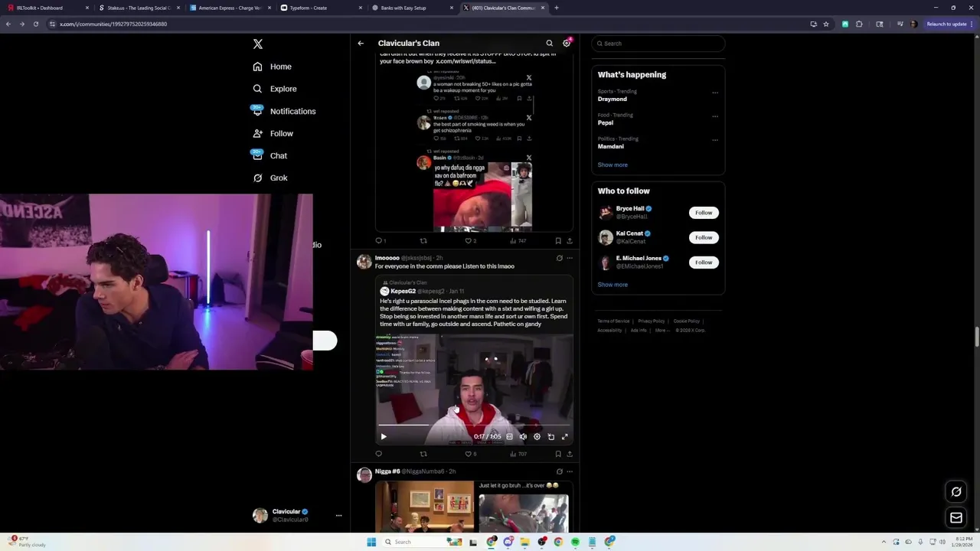The width and height of the screenshot is (980, 551).
Task: Share lmooooo's post
Action: (x=570, y=454)
